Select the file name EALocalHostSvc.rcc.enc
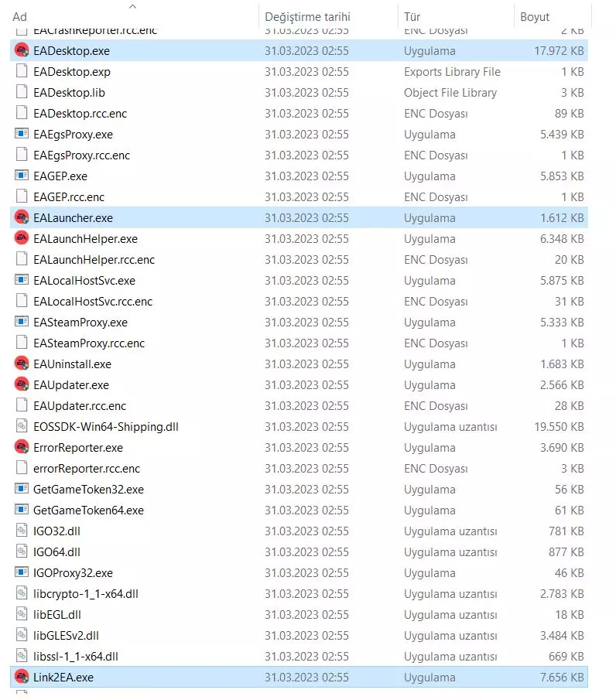616x700 pixels. (93, 302)
